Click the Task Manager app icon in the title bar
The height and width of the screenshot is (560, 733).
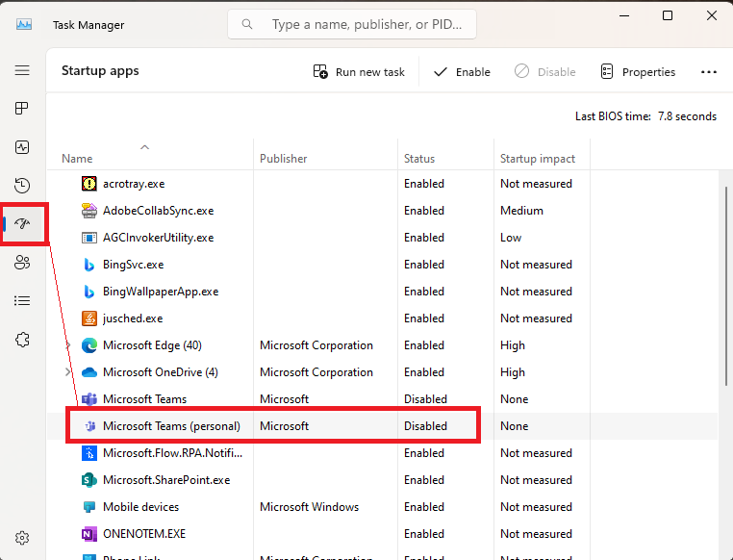coord(24,24)
